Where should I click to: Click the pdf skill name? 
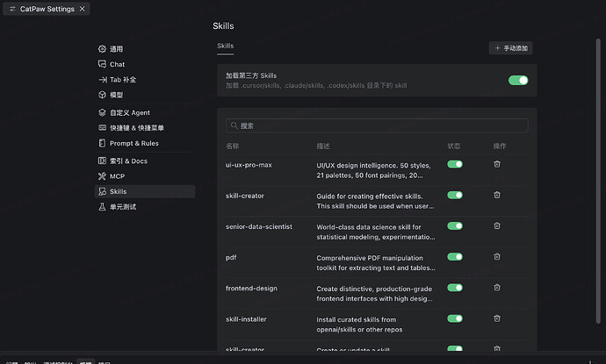click(231, 258)
